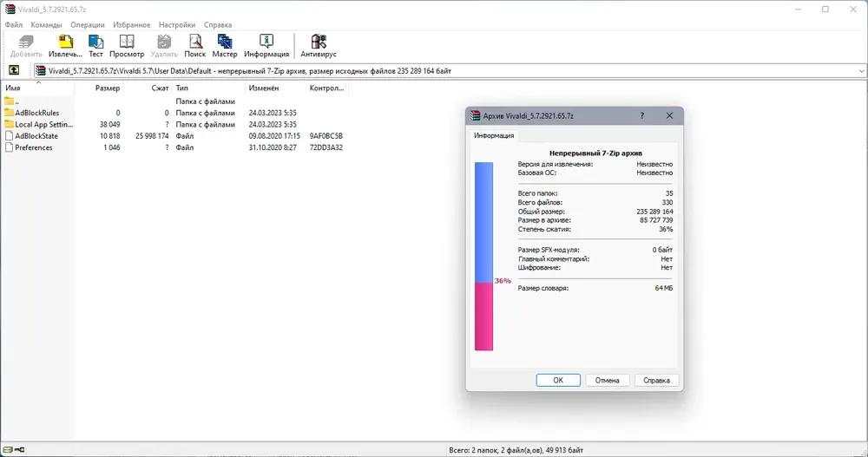Confirm with the OK button
Viewport: 868px width, 457px height.
(x=558, y=380)
